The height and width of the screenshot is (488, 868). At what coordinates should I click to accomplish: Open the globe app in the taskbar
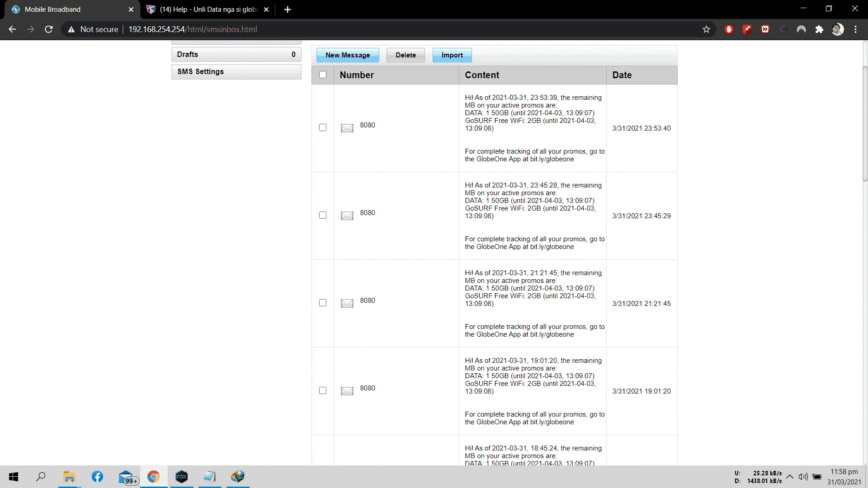237,477
